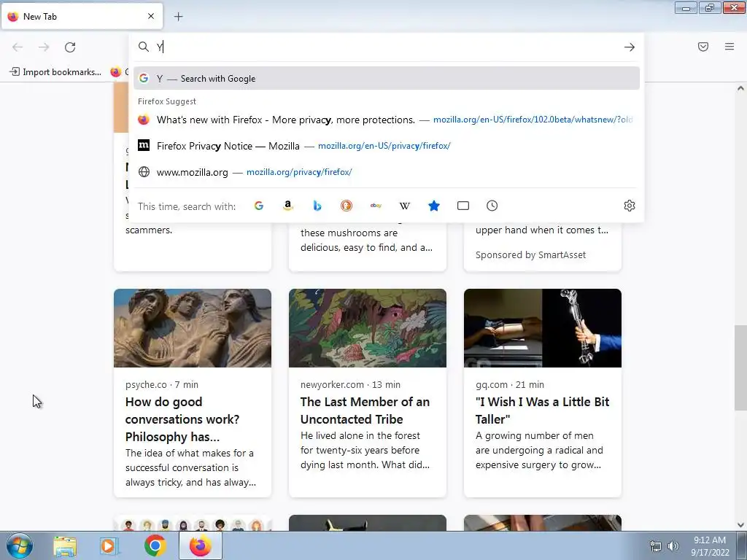Click the Forward navigation arrow
Image resolution: width=747 pixels, height=560 pixels.
(x=44, y=47)
